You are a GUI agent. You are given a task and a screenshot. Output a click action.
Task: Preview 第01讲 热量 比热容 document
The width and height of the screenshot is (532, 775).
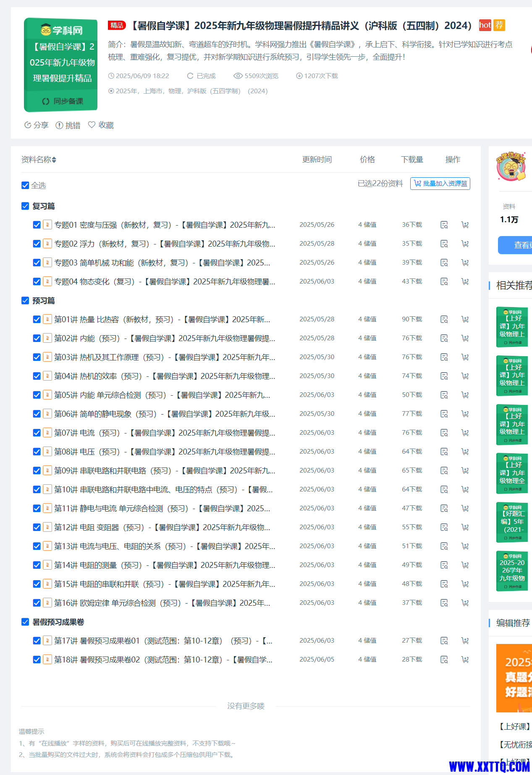coord(444,319)
